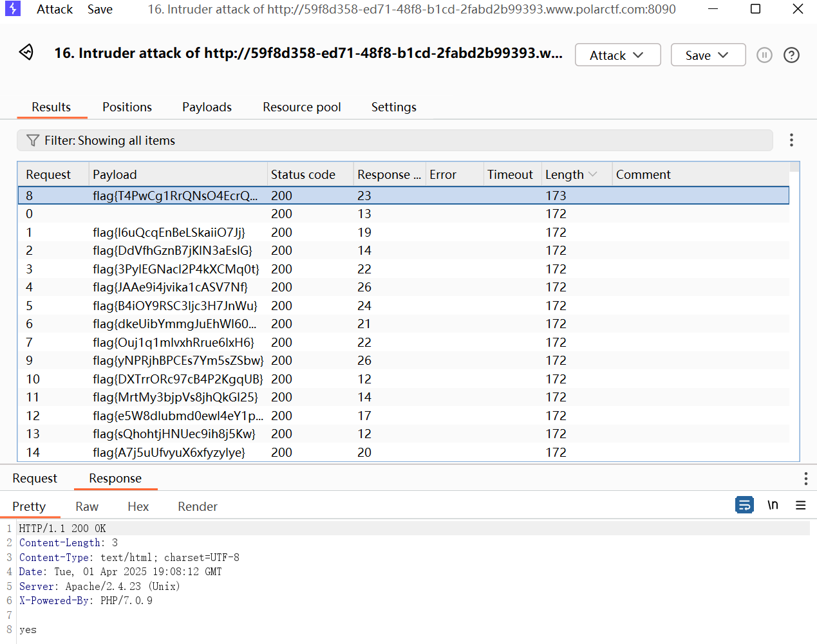Select row with payload flag{T4PwCg1RrQNsO4EcrQ...
This screenshot has width=817, height=644.
(x=404, y=196)
